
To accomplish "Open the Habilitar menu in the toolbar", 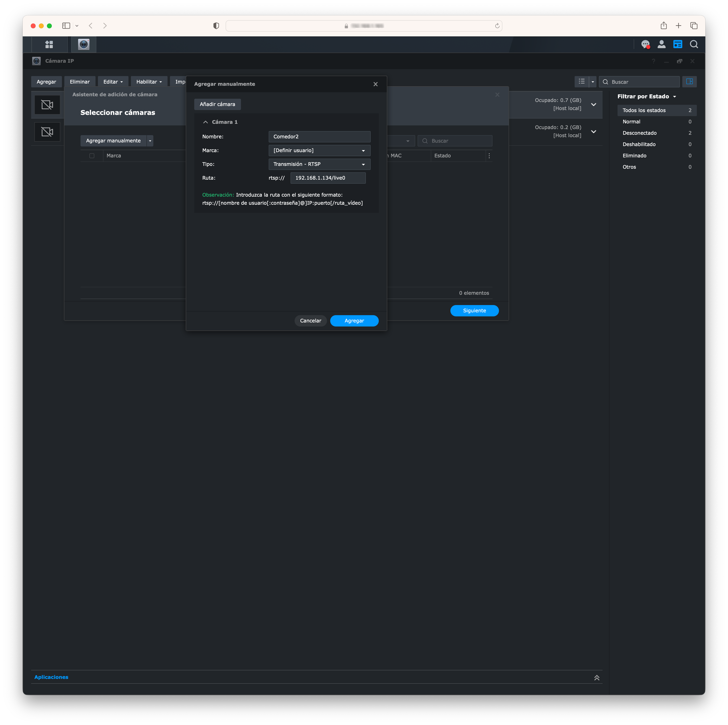I will pyautogui.click(x=149, y=81).
